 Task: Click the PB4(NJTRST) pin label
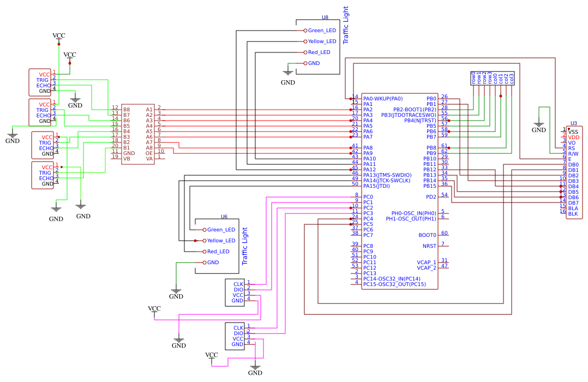(x=421, y=121)
